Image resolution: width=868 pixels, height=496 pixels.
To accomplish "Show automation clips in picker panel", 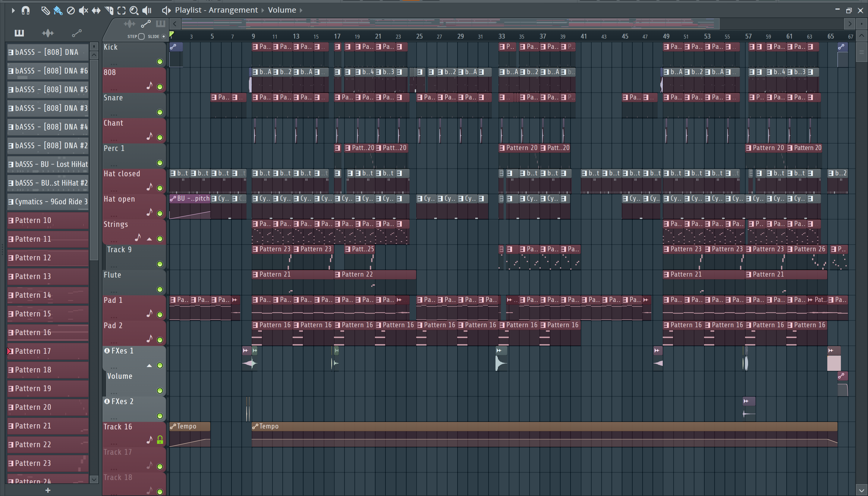I will point(77,33).
